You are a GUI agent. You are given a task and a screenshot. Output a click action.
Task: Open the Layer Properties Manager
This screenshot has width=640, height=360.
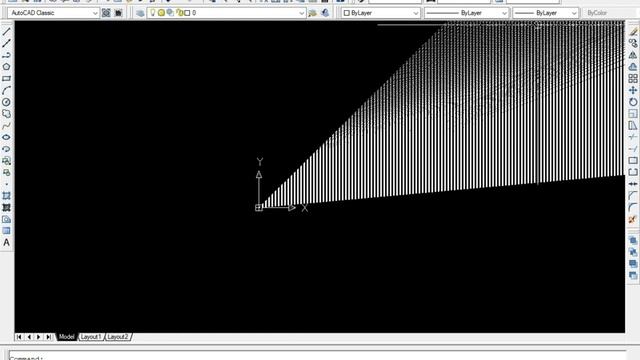pyautogui.click(x=140, y=13)
